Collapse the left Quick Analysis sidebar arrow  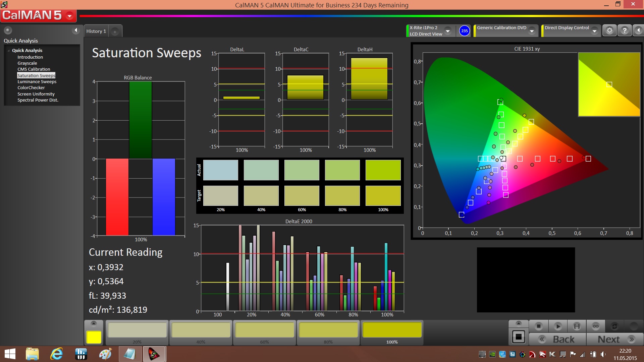[x=76, y=31]
